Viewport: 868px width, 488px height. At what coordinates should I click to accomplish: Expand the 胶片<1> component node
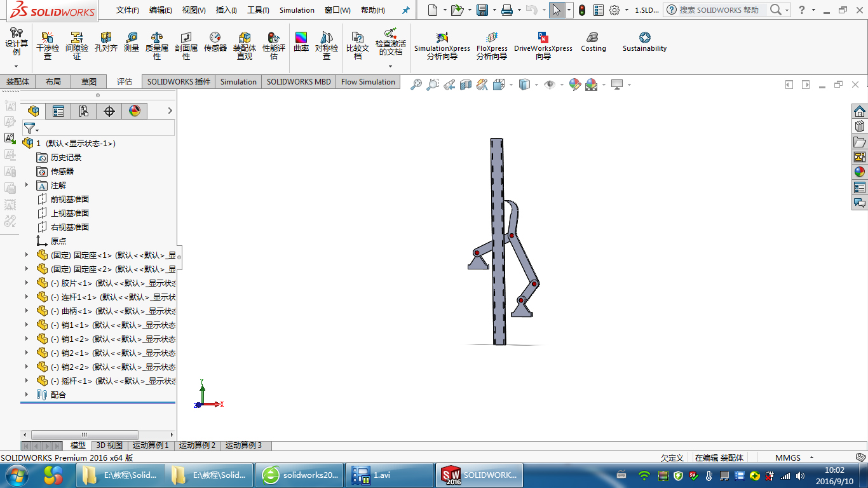[27, 283]
